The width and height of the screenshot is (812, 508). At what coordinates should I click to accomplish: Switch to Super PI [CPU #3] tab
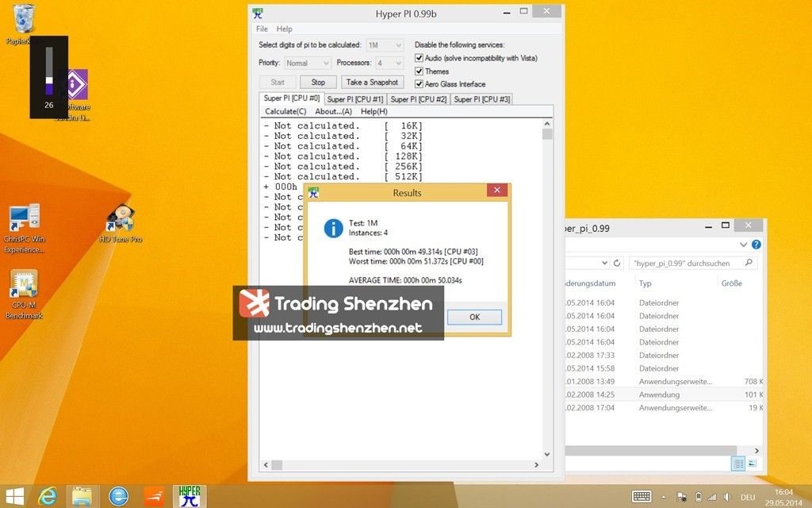tap(482, 99)
